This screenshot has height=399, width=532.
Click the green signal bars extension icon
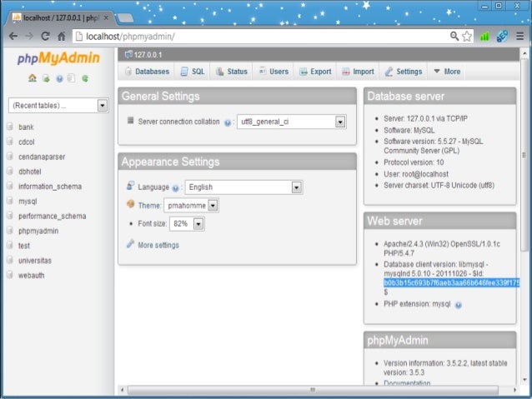click(484, 37)
